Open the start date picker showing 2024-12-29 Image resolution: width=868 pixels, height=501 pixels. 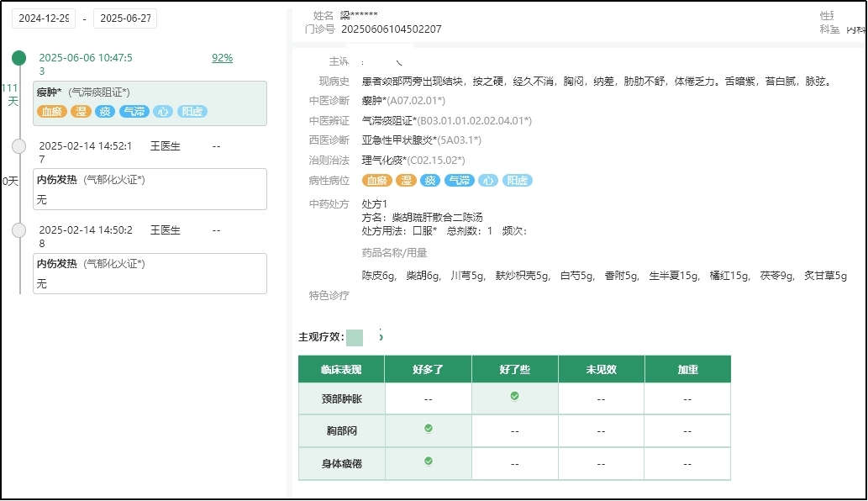tap(42, 17)
